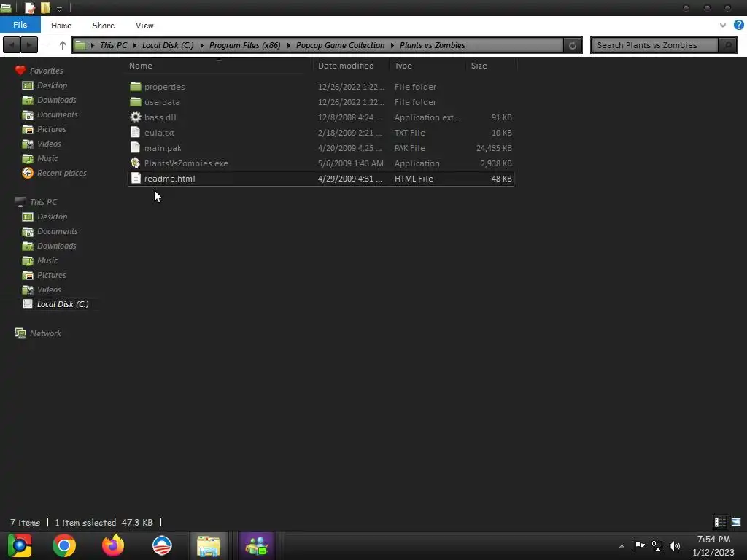Expand the dropdown arrow after This PC breadcrumb
Screen dimensions: 747x560
pos(135,45)
